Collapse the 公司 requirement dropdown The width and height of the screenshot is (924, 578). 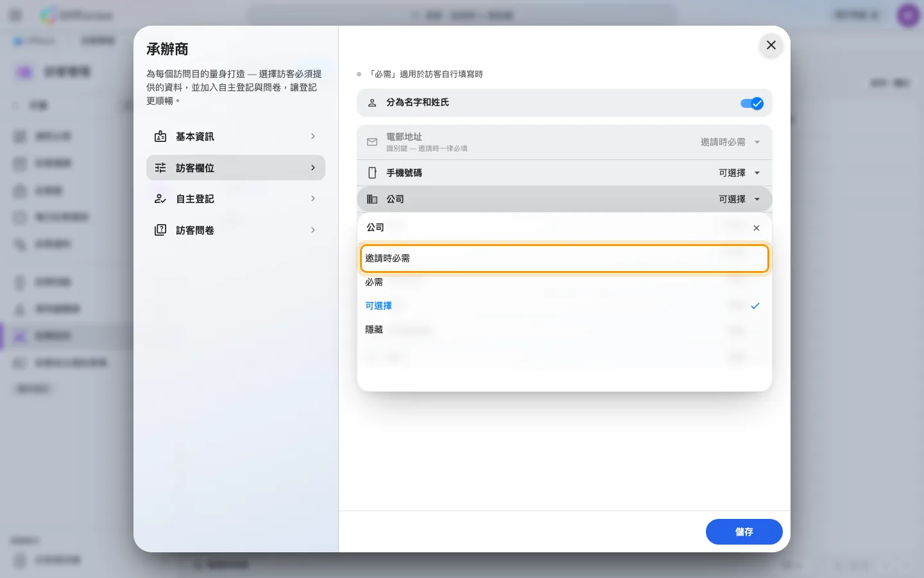point(739,199)
